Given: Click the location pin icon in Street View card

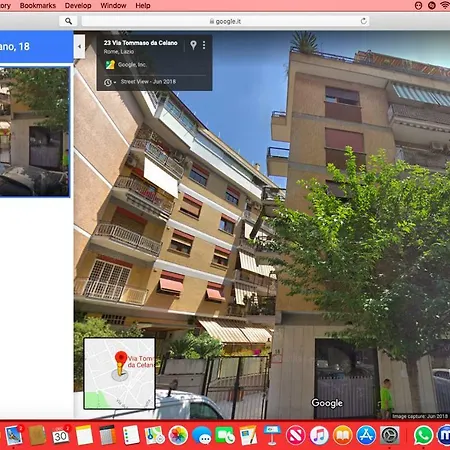Looking at the screenshot, I should (193, 45).
